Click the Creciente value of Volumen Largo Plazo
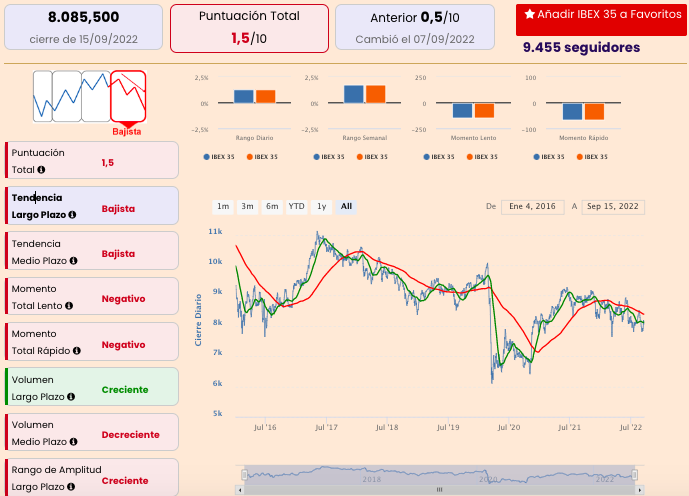Viewport: 689px width, 496px height. (125, 390)
